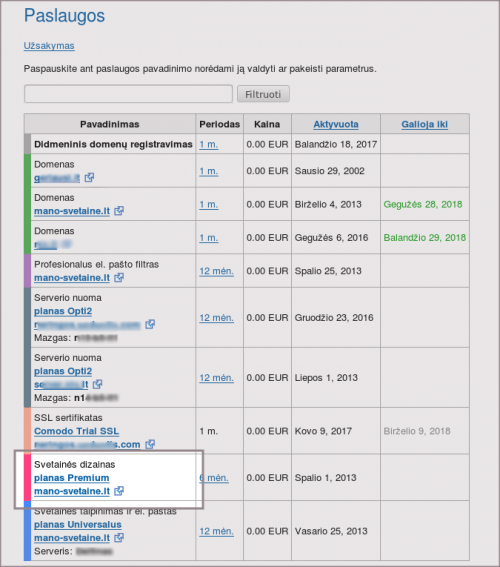Screen dimensions: 500x567
Task: Open planas Opti2 in Liepos 1, 2013 row
Action: pos(63,371)
